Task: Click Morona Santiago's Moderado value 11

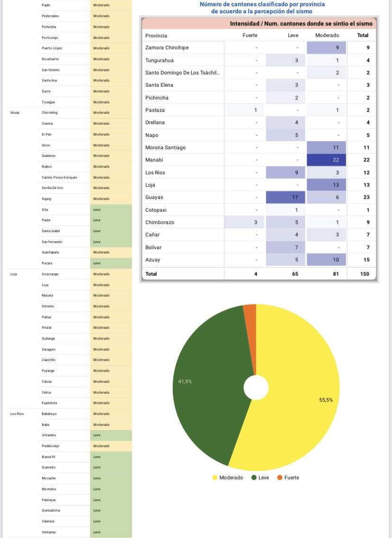Action: coord(326,148)
